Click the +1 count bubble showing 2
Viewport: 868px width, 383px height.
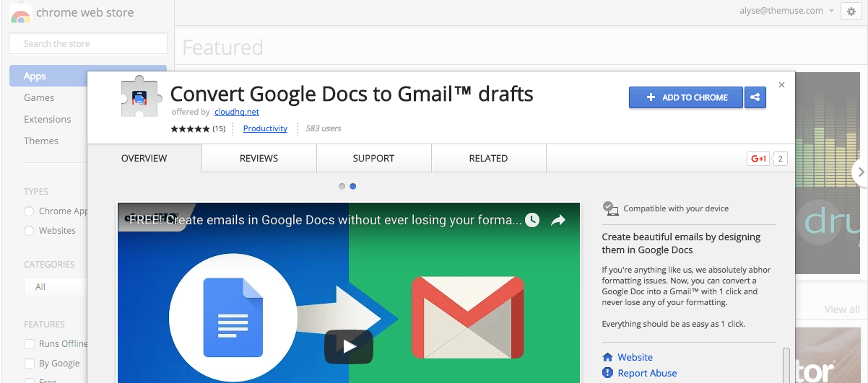pyautogui.click(x=780, y=159)
